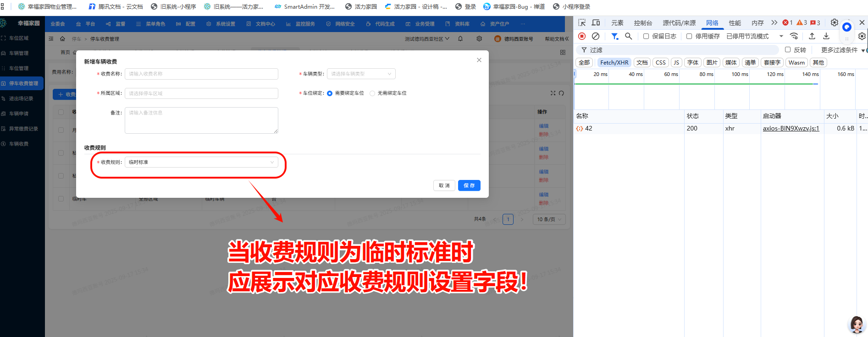Open the 进出场记录 sidebar item
Viewport: 868px width, 337px height.
click(x=22, y=98)
